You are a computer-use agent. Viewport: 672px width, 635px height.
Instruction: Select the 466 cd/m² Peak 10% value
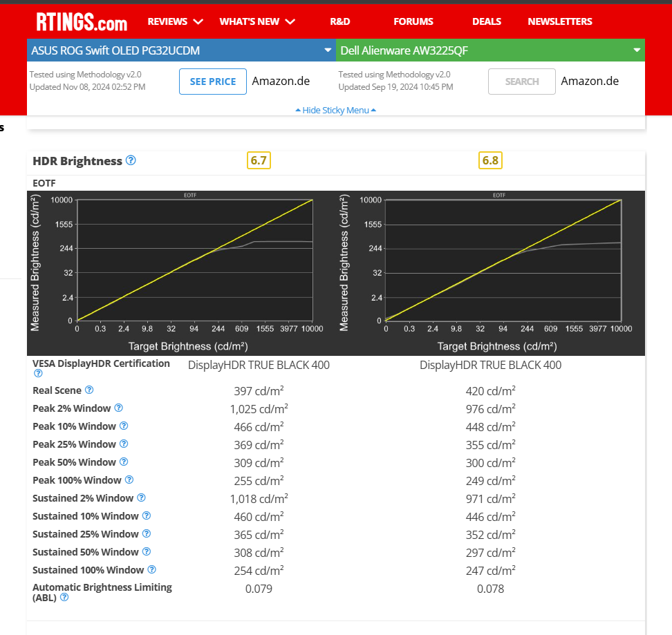point(259,427)
